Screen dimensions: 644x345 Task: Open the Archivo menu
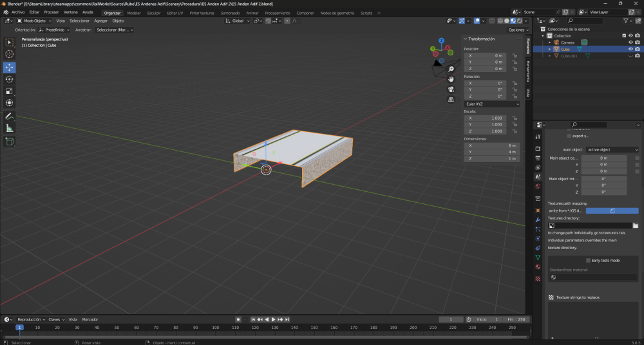click(x=17, y=12)
